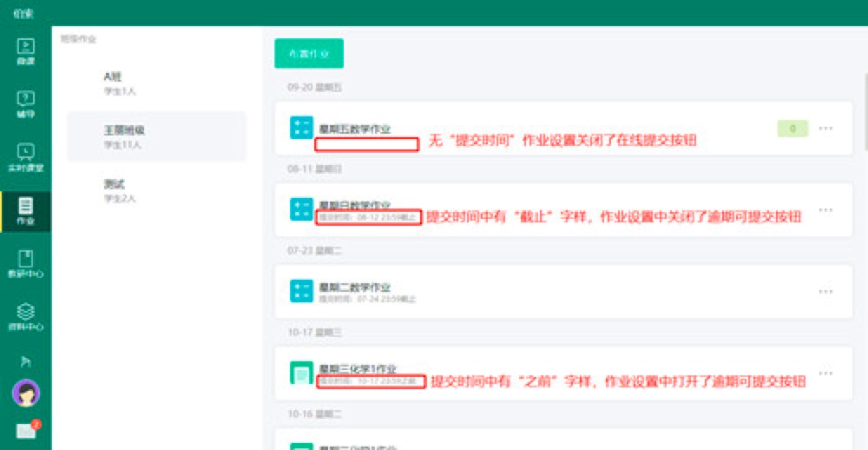
Task: Select class 王丽班级 with 11 students
Action: point(156,136)
